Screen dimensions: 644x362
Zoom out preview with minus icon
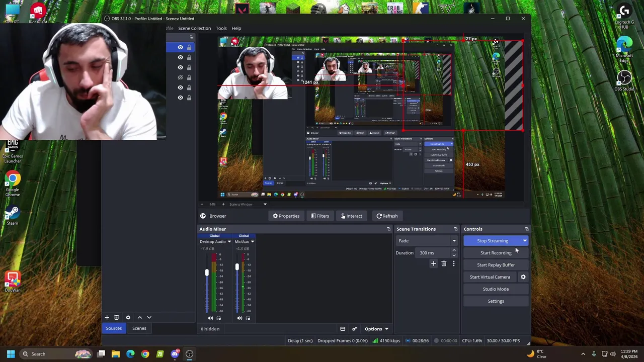tap(201, 204)
